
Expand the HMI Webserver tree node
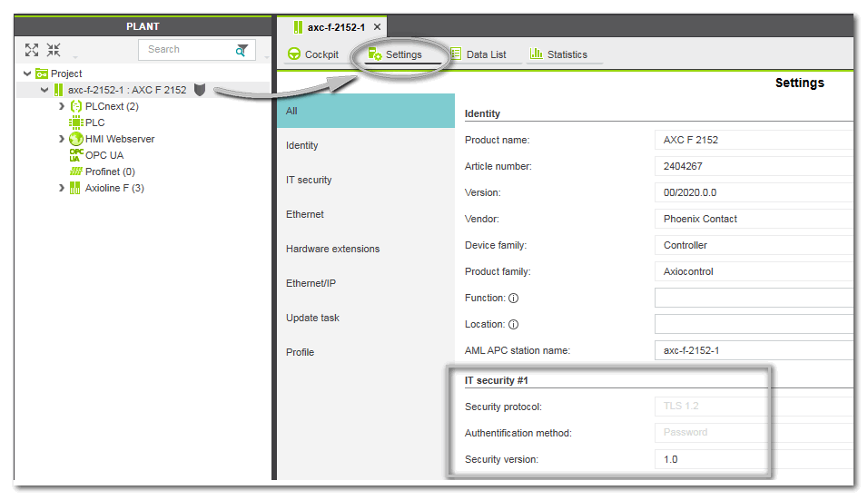click(61, 139)
